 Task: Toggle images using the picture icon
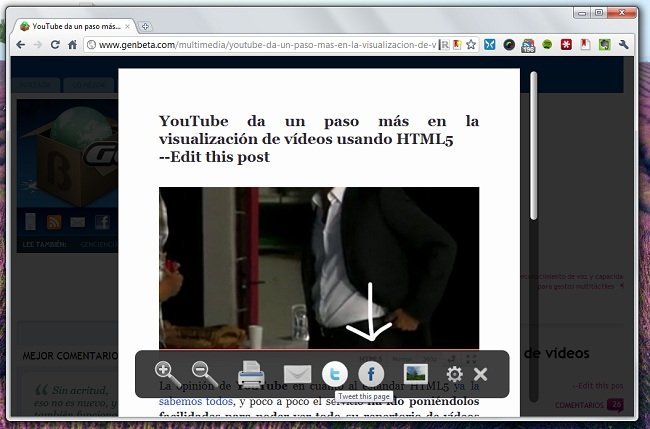tap(416, 374)
